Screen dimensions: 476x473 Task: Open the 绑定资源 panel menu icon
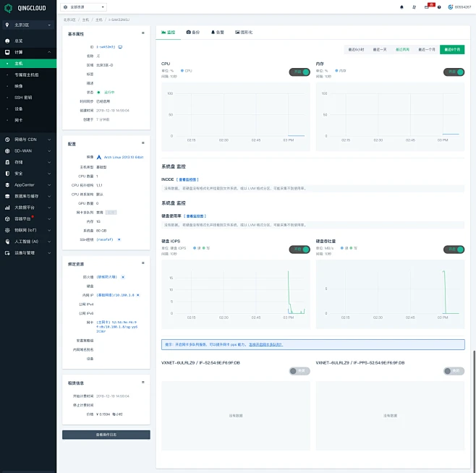click(143, 263)
